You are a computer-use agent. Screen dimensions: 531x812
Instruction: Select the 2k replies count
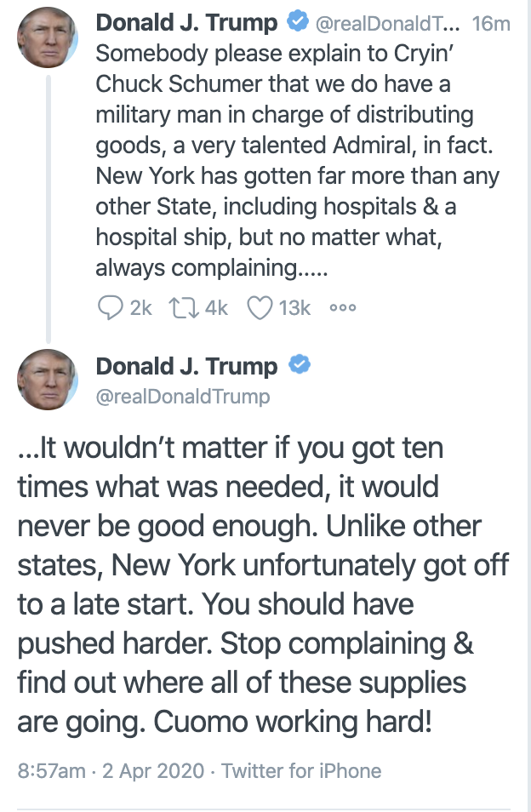[x=140, y=307]
